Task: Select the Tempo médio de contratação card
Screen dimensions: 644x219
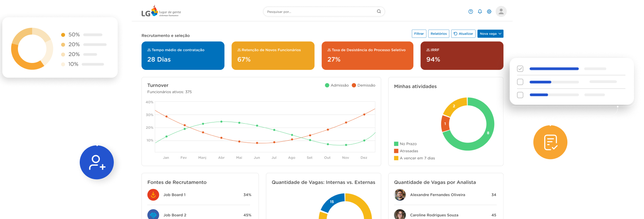Action: click(x=183, y=56)
